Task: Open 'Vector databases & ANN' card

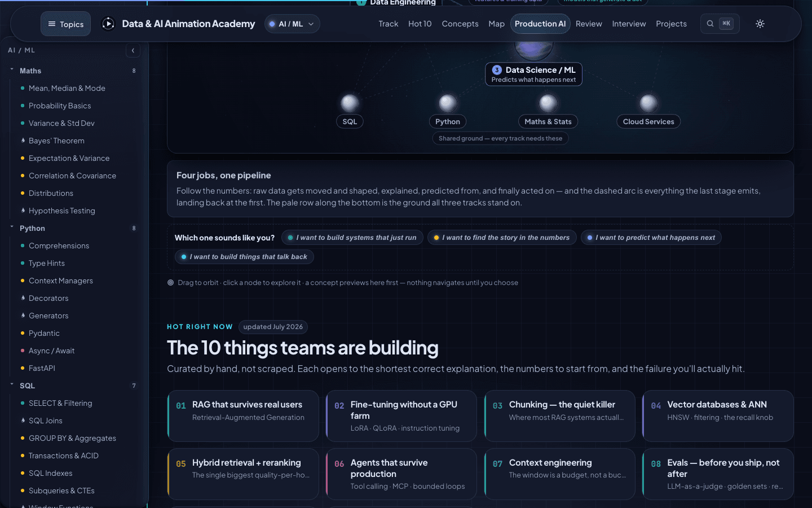Action: [718, 416]
